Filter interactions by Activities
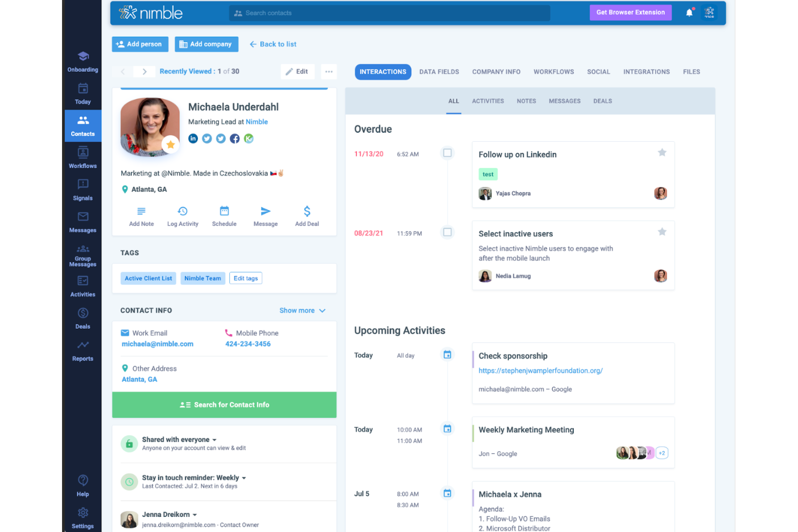Screen dimensions: 798x532 point(488,101)
